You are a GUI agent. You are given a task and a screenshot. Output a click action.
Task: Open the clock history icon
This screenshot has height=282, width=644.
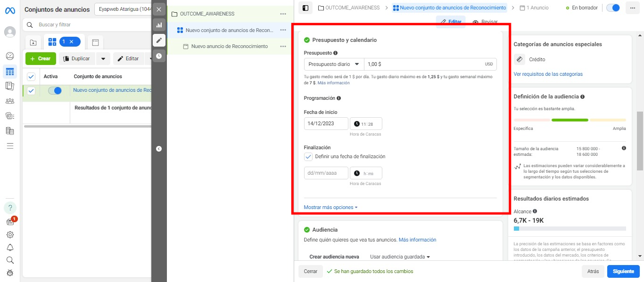(159, 56)
